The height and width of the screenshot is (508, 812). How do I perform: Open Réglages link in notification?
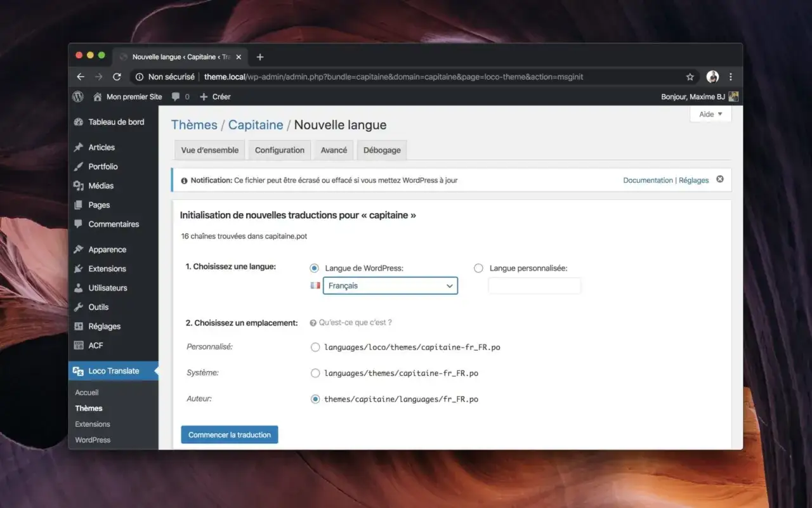point(693,180)
